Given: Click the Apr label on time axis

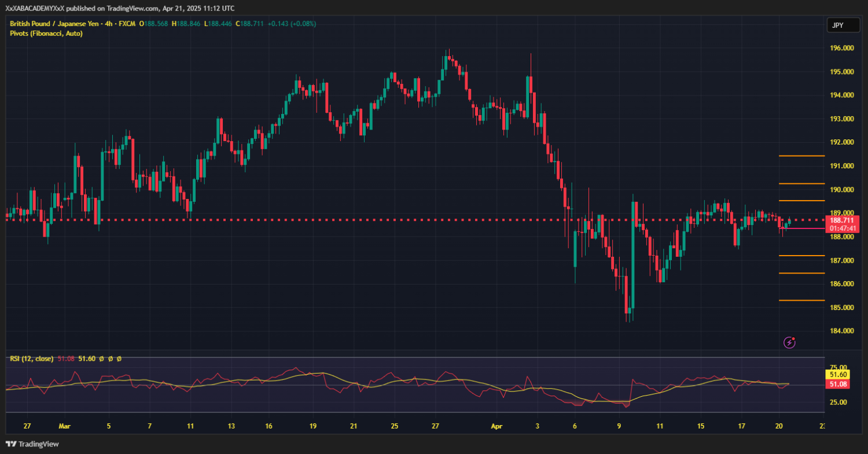Looking at the screenshot, I should click(x=495, y=426).
